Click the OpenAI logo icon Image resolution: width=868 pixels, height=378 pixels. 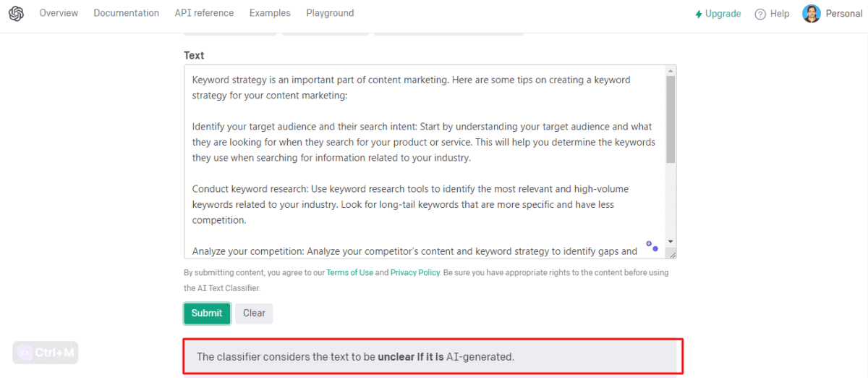coord(16,14)
